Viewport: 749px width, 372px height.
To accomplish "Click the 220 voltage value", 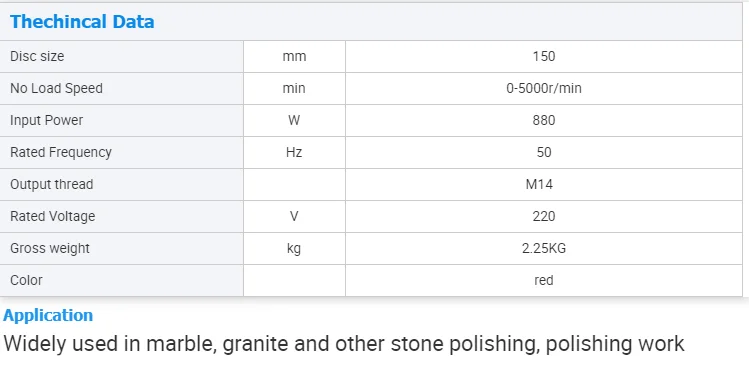I will 544,216.
